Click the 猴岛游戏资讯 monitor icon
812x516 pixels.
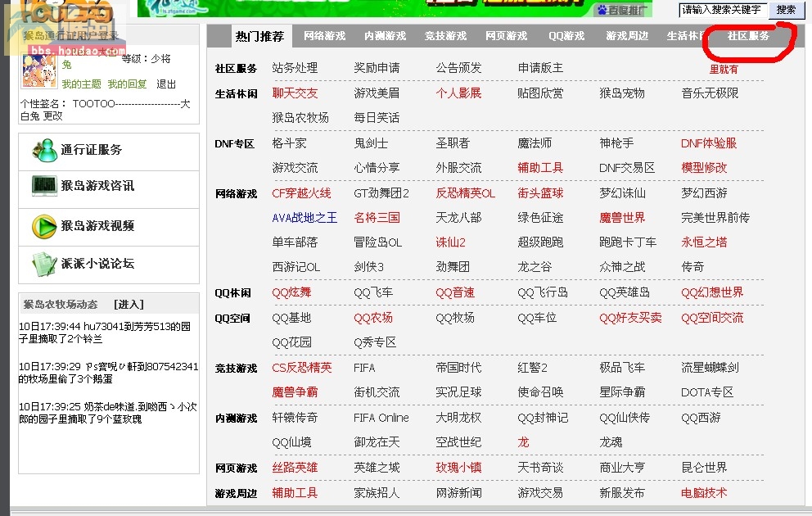tap(44, 185)
